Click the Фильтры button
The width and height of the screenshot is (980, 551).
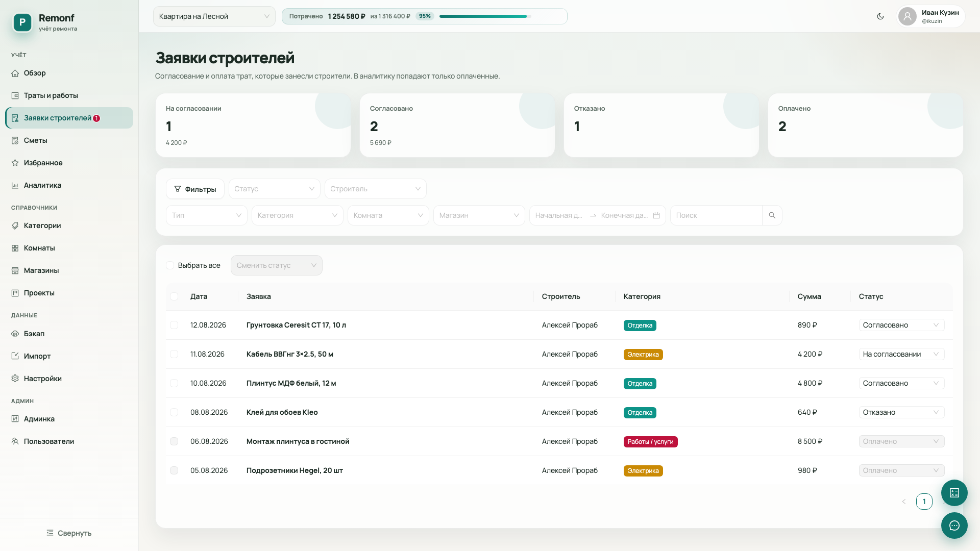(x=195, y=189)
